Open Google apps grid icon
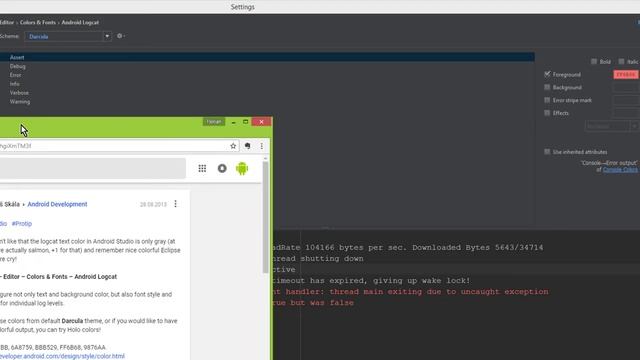This screenshot has width=640, height=360. click(202, 168)
